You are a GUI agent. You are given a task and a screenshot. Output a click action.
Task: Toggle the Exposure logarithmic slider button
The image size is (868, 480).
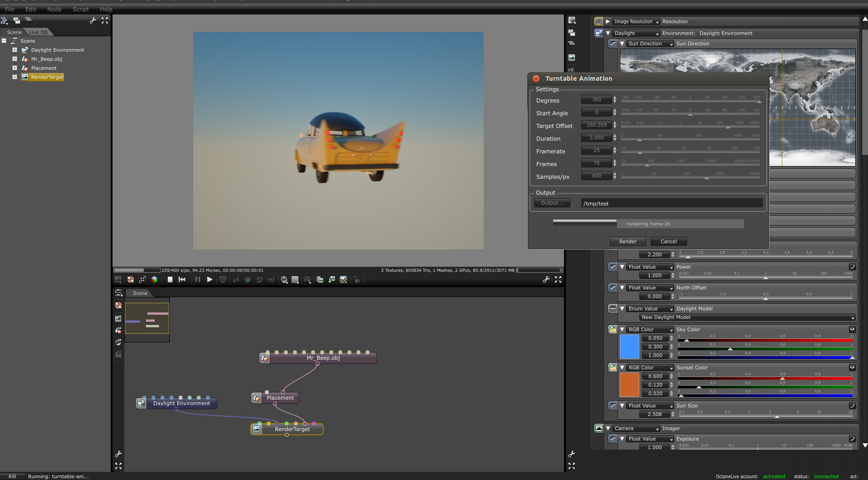(852, 439)
